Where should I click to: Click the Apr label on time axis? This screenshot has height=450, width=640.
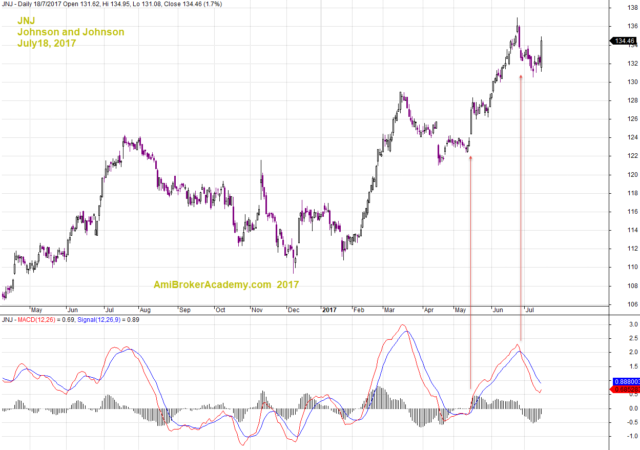click(429, 310)
